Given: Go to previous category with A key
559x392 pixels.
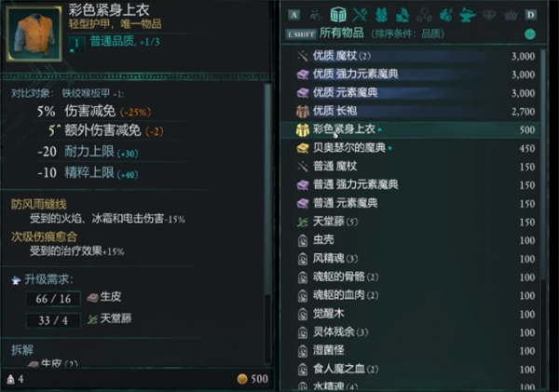Looking at the screenshot, I should pos(293,15).
